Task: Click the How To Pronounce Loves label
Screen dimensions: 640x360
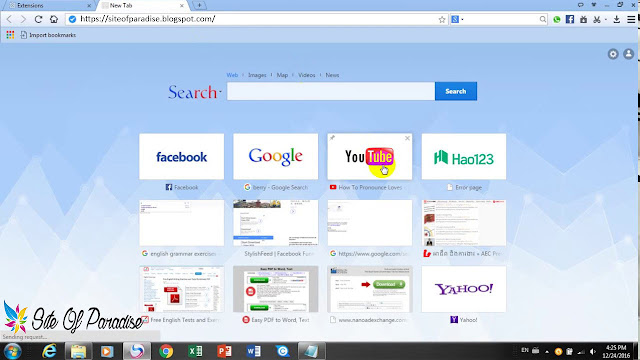Action: [x=370, y=187]
